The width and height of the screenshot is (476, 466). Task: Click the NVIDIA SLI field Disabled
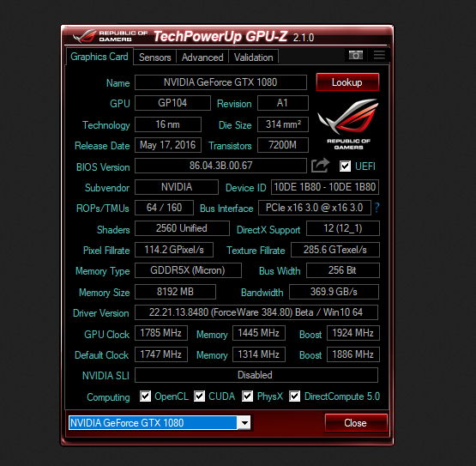click(256, 375)
